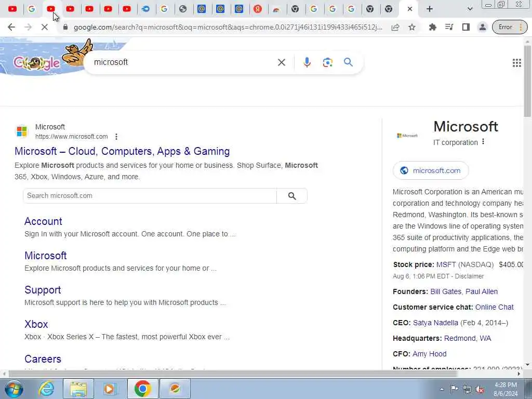Open the Google apps grid
This screenshot has width=532, height=399.
517,63
